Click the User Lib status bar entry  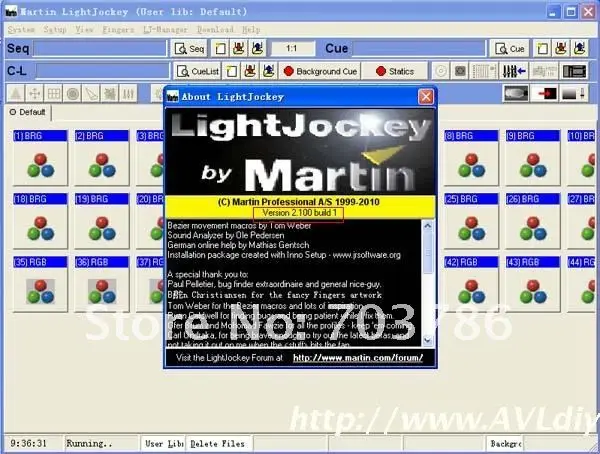click(x=163, y=444)
